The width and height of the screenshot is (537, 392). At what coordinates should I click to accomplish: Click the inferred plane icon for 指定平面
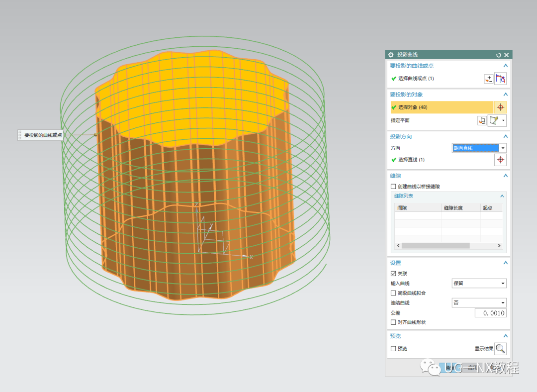point(494,120)
